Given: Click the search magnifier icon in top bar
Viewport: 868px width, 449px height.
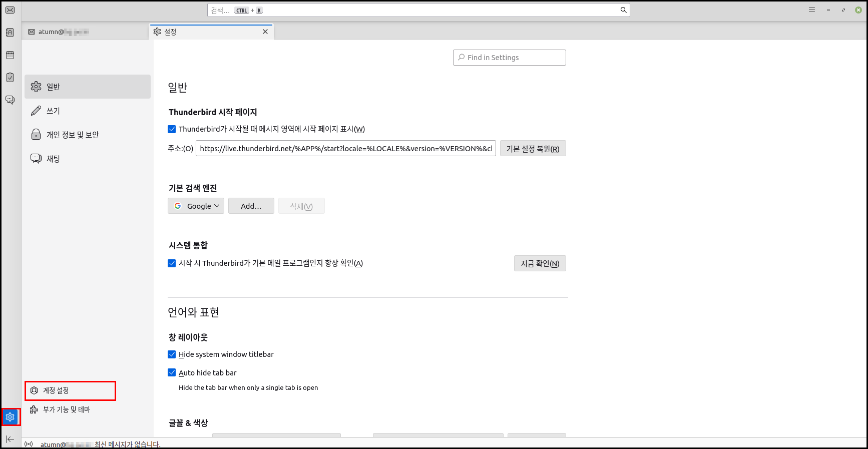Looking at the screenshot, I should [623, 10].
